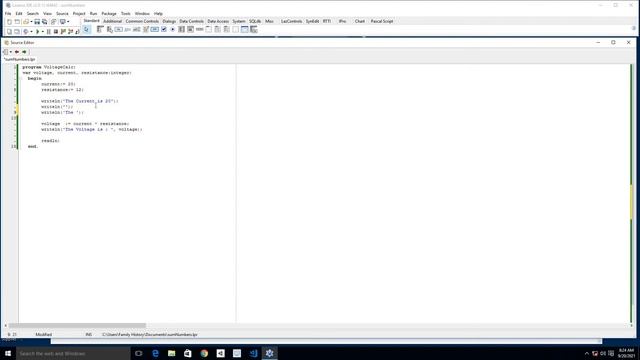Pick the TEdit palette component
This screenshot has width=640, height=360.
pos(136,29)
